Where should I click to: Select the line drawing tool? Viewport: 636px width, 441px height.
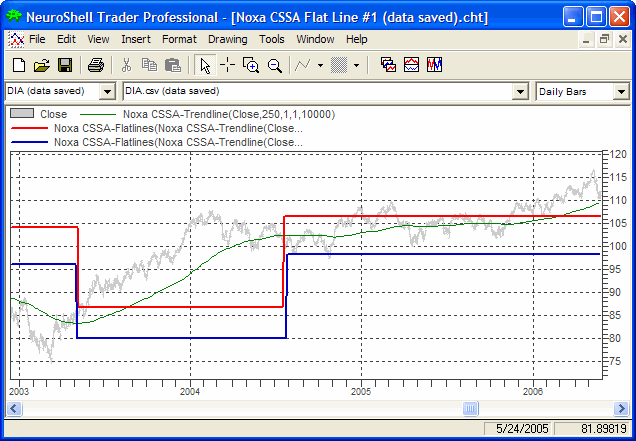(x=303, y=65)
